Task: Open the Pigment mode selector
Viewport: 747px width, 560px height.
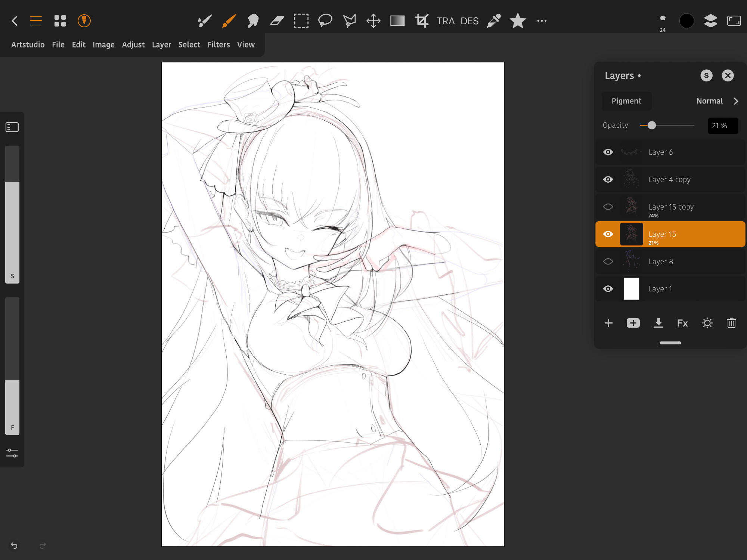Action: pos(626,101)
